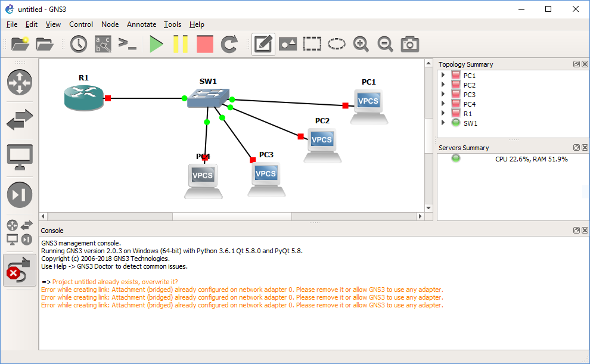Select the PC2 VPCS node
Viewport: 590px width, 364px height.
[322, 145]
